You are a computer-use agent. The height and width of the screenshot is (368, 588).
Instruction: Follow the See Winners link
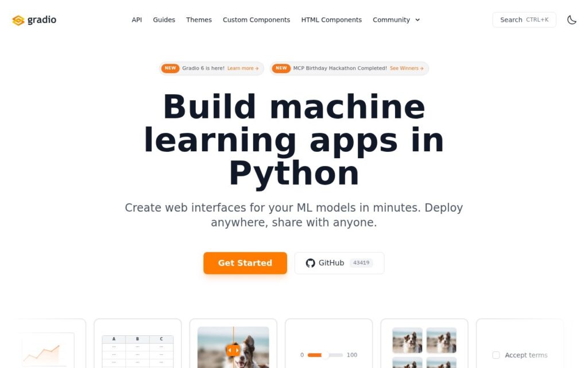tap(407, 68)
